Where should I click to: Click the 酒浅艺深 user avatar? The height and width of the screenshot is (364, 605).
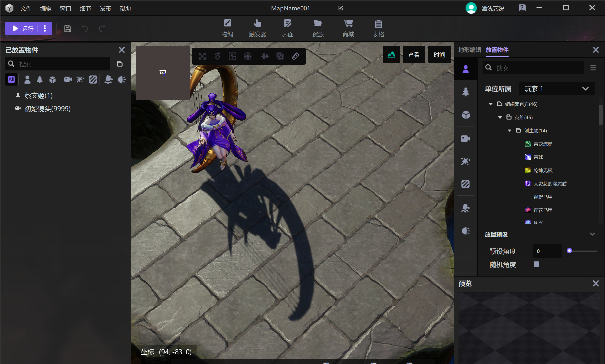tap(471, 8)
